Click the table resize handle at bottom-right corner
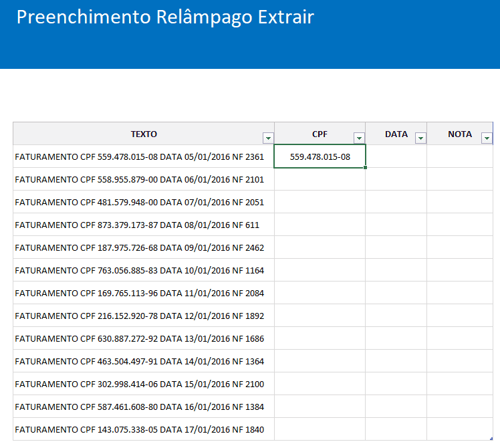Image resolution: width=500 pixels, height=448 pixels. coord(491,439)
